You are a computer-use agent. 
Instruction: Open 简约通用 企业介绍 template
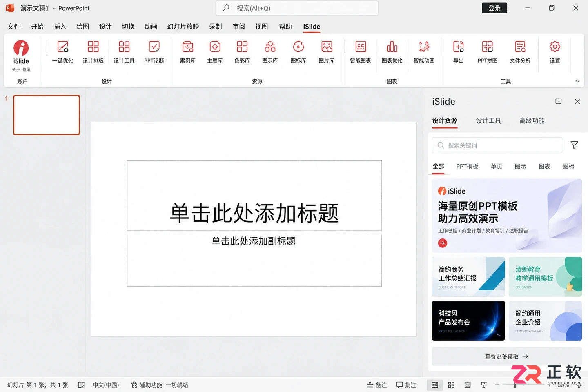[545, 321]
